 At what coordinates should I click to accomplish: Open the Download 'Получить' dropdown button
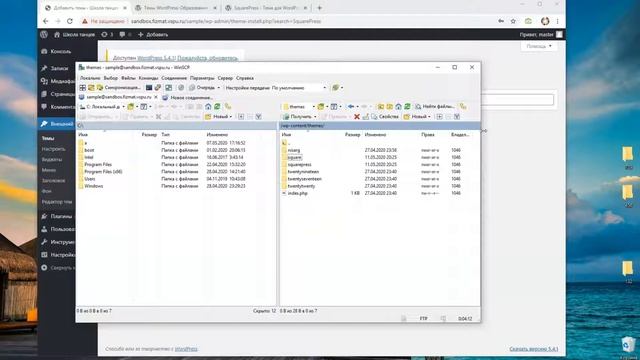click(x=300, y=117)
